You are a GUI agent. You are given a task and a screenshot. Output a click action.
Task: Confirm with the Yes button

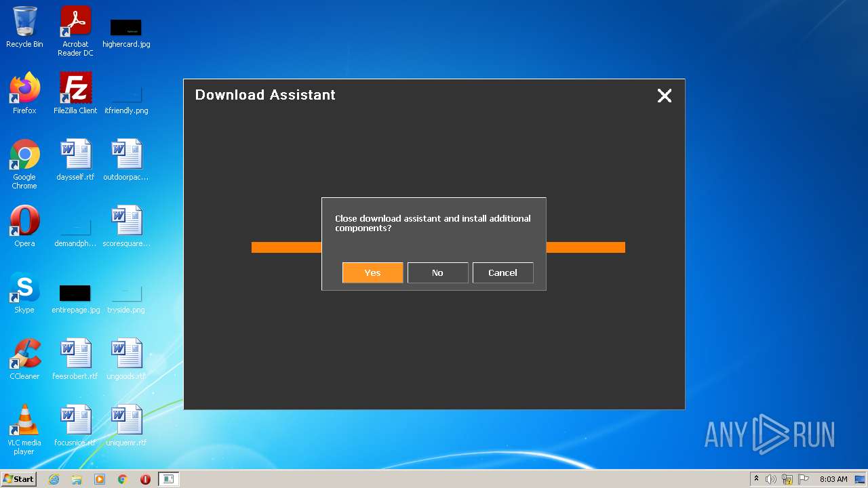click(372, 272)
